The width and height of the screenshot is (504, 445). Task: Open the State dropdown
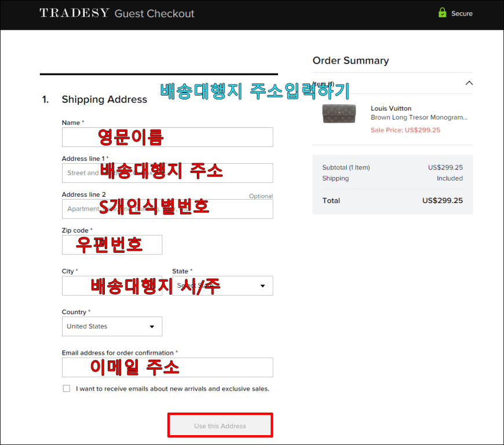click(222, 286)
